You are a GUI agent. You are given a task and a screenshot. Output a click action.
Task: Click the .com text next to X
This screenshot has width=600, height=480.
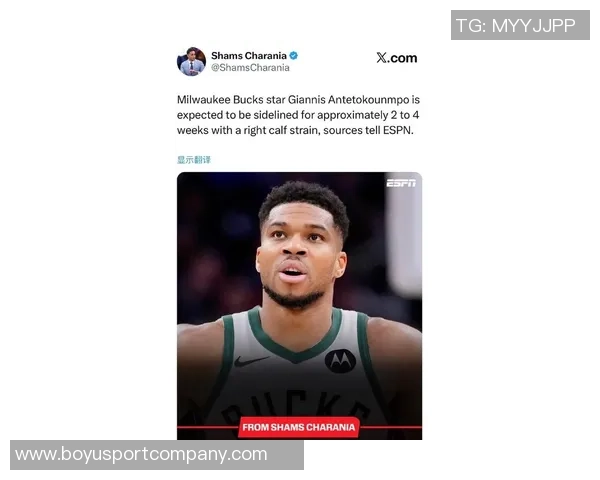point(402,58)
